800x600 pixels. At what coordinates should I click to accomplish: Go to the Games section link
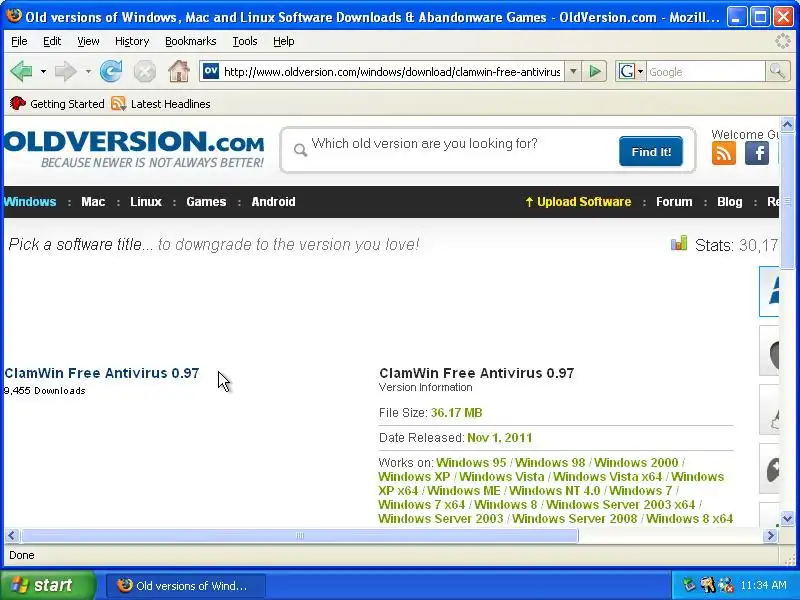tap(206, 202)
